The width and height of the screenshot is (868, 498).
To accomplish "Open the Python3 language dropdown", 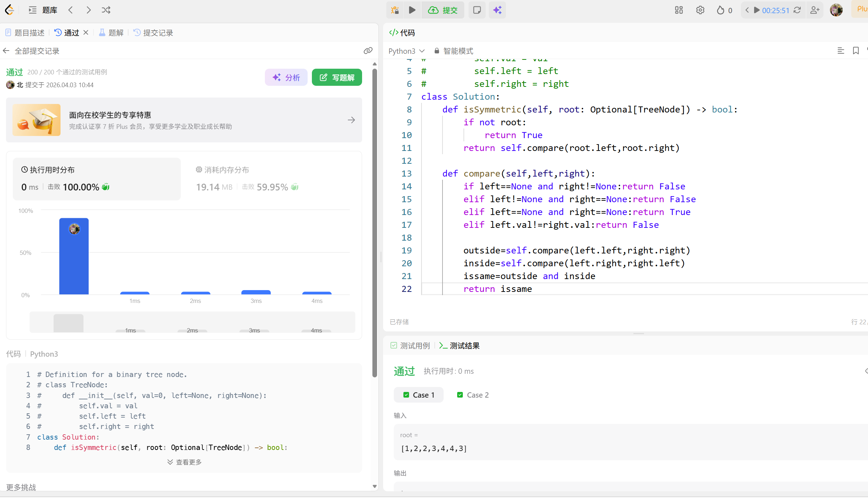I will (406, 51).
